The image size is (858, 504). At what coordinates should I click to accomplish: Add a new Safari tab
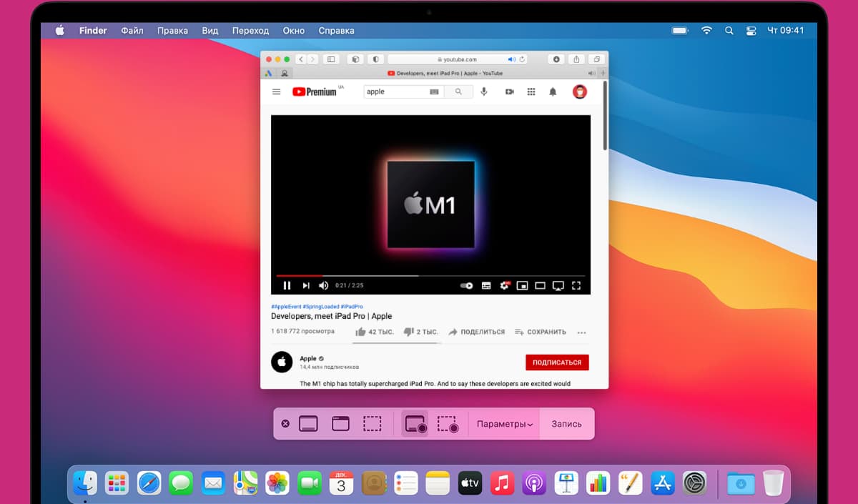tap(602, 73)
